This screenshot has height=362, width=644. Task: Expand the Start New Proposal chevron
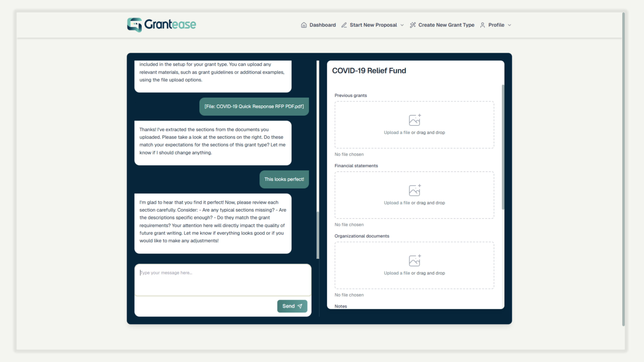point(402,25)
